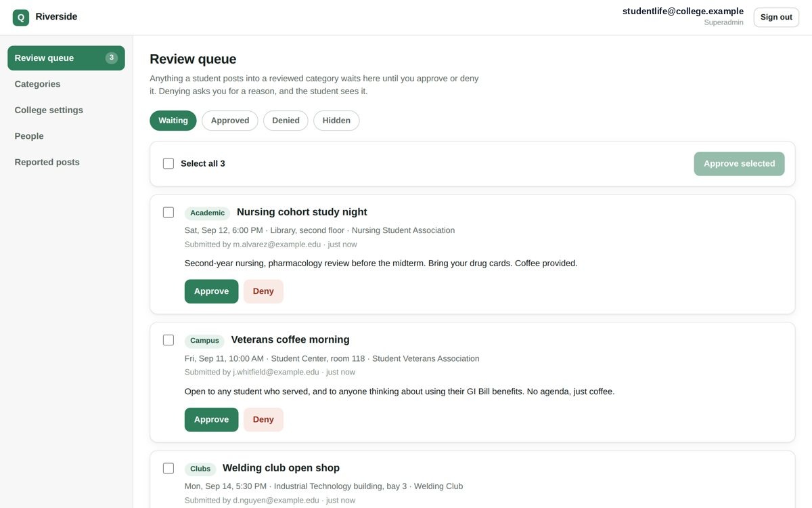Viewport: 812px width, 508px height.
Task: Click the GI Bill benefits description text
Action: coord(399,391)
